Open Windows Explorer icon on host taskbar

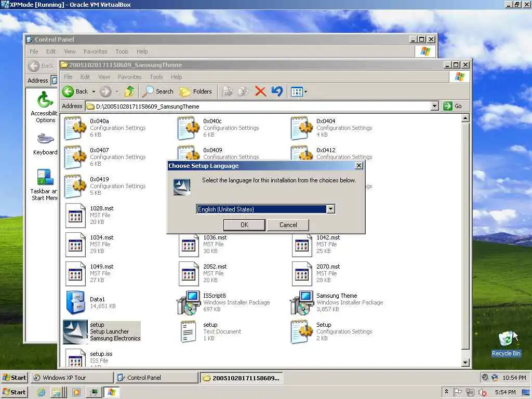click(57, 393)
